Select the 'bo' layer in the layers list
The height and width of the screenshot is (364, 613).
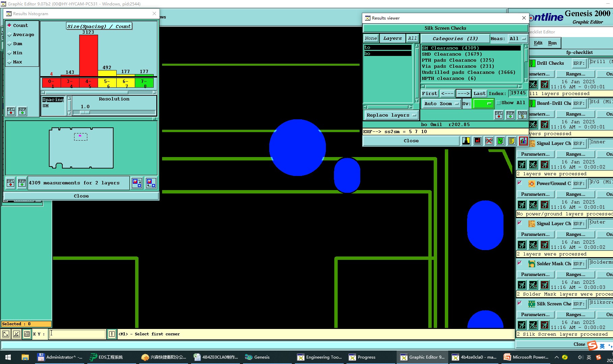388,53
